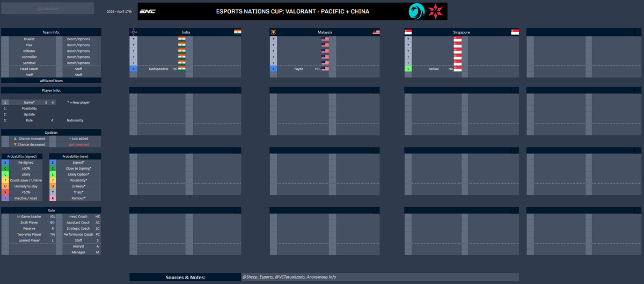644x284 pixels.
Task: Click the India team logo beside the India title
Action: click(134, 32)
